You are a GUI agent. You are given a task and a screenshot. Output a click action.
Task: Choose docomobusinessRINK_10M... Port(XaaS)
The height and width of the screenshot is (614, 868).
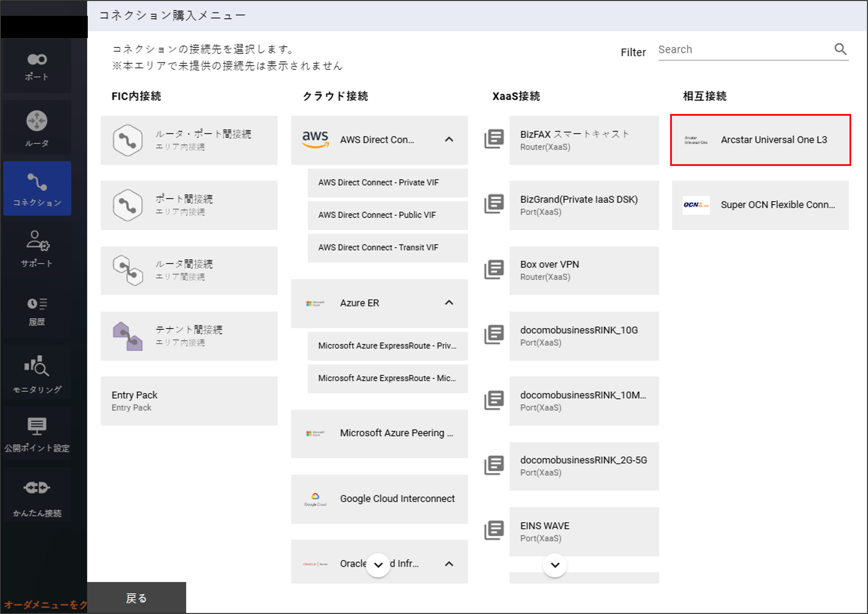(584, 401)
